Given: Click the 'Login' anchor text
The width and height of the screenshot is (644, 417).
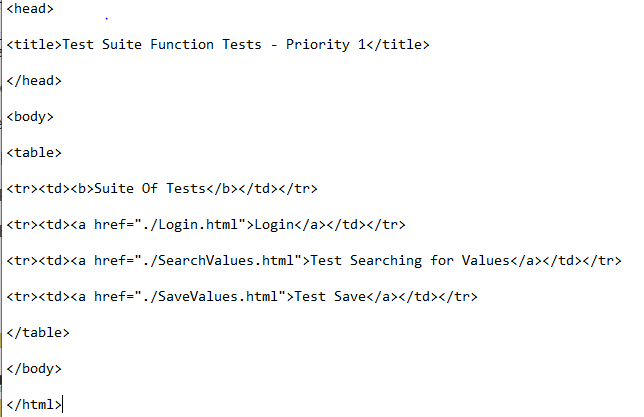Looking at the screenshot, I should coord(274,225).
